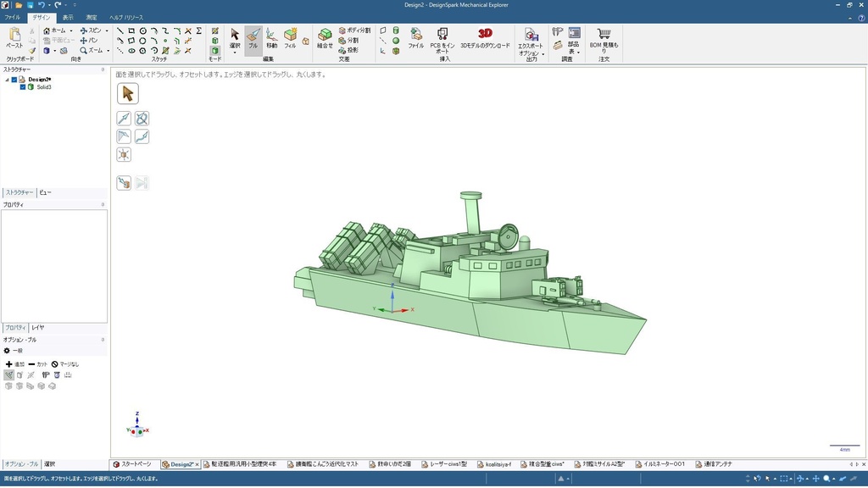Open the Start Page (スタートページ) document tab

click(134, 464)
